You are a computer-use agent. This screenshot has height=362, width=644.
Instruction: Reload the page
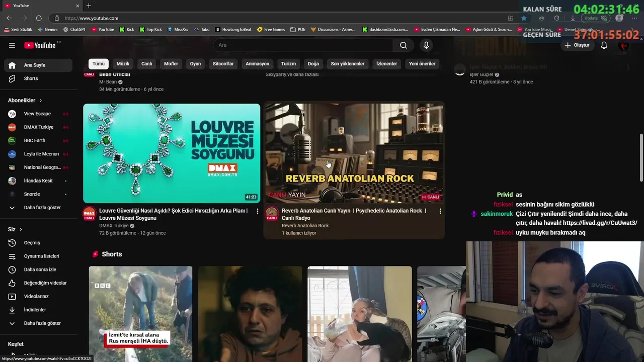click(38, 18)
